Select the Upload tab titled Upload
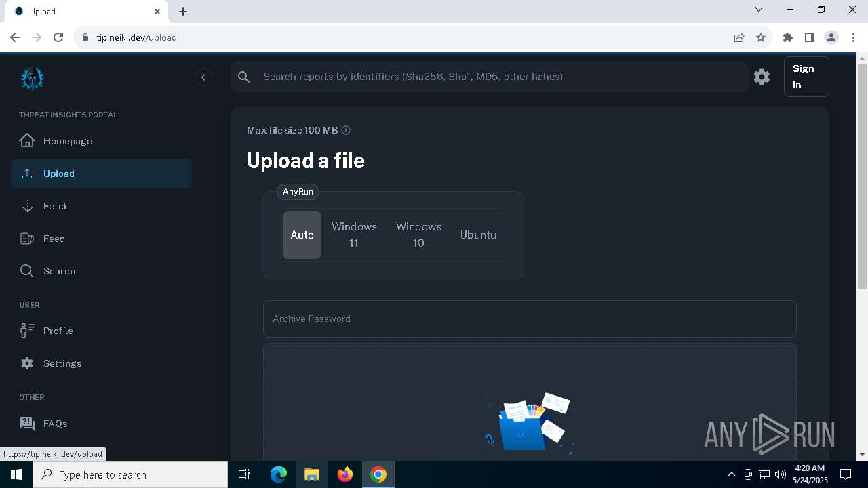Screen dimensions: 868x488 coord(85,12)
